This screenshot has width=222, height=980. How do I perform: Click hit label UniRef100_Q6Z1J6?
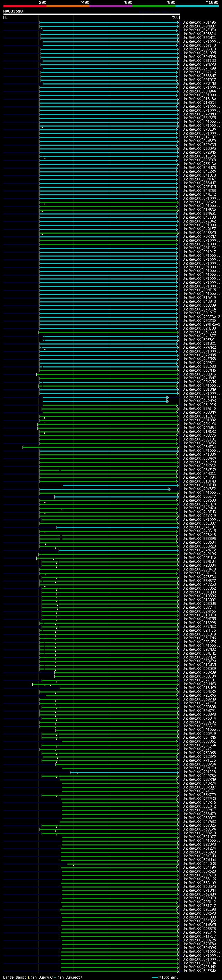click(199, 72)
